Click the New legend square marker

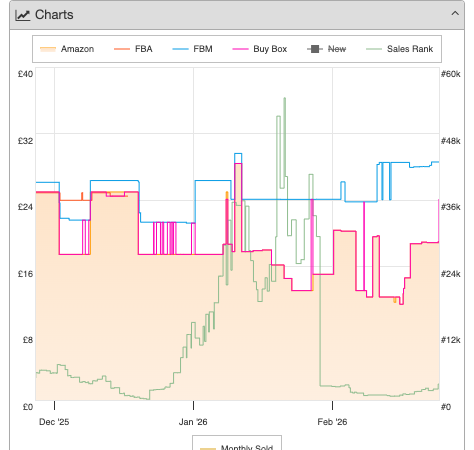coord(315,49)
